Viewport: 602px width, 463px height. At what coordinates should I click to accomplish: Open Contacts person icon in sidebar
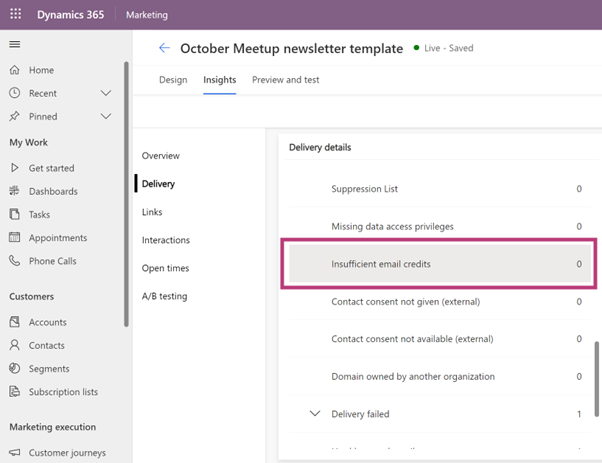tap(15, 345)
